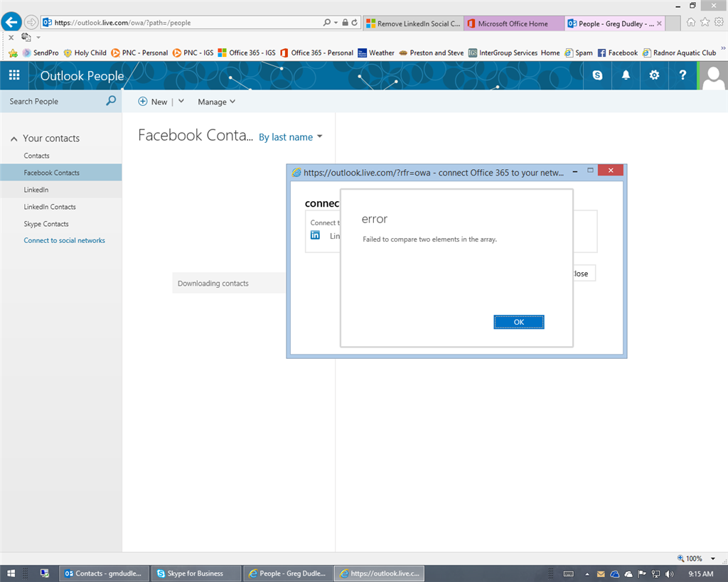Open the help question mark
This screenshot has width=728, height=582.
point(682,75)
